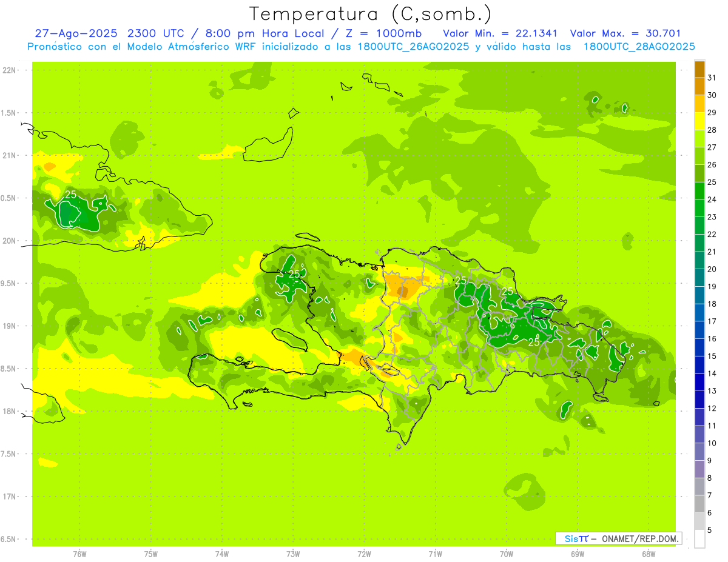Click the yellow legend swatch between 28 and 29

[x=699, y=121]
